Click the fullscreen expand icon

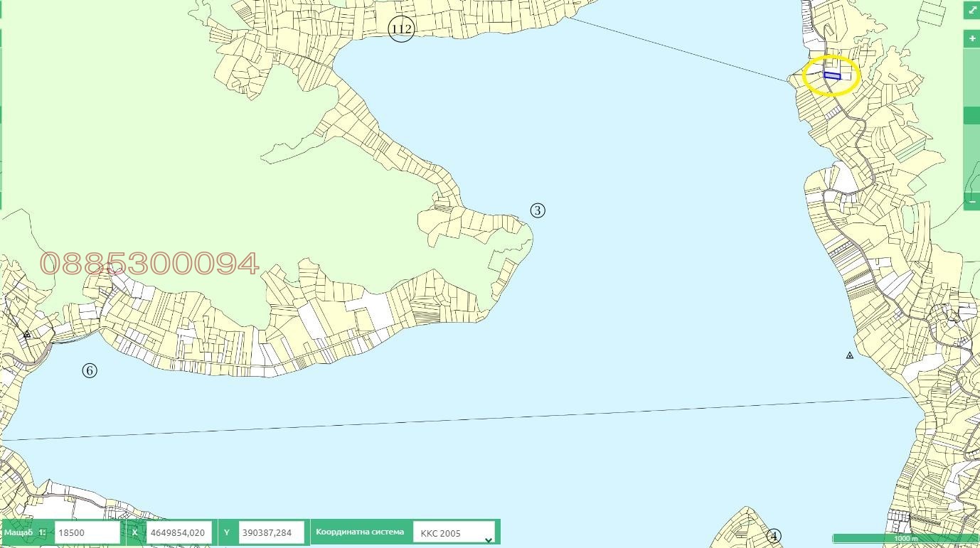(971, 10)
